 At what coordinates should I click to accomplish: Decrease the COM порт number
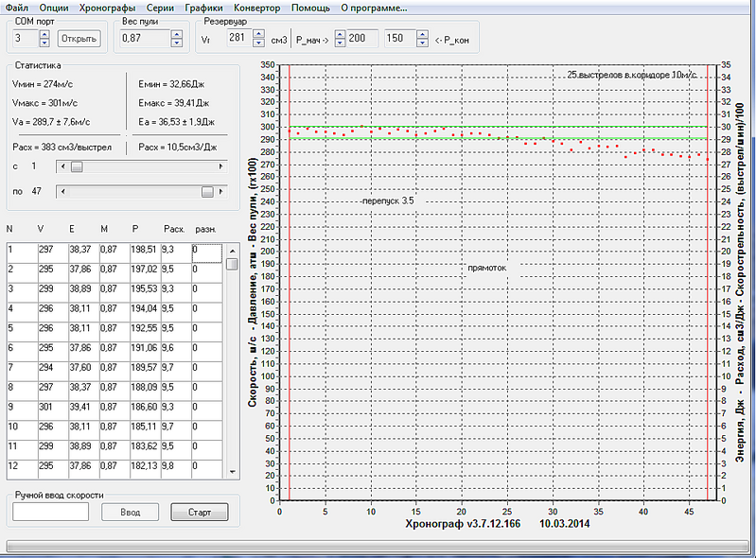44,43
